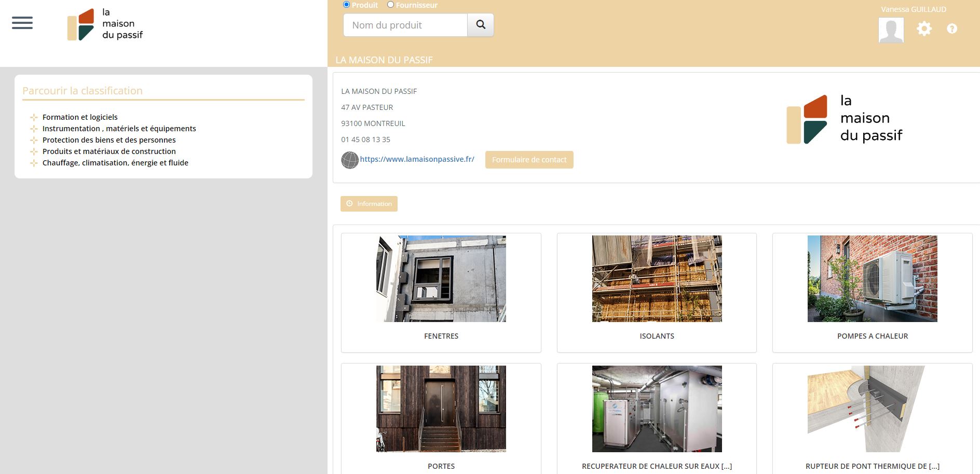Open RECUPERATEUR DE CHALEUR SUR EAUX thumbnail
The image size is (980, 474).
[657, 409]
